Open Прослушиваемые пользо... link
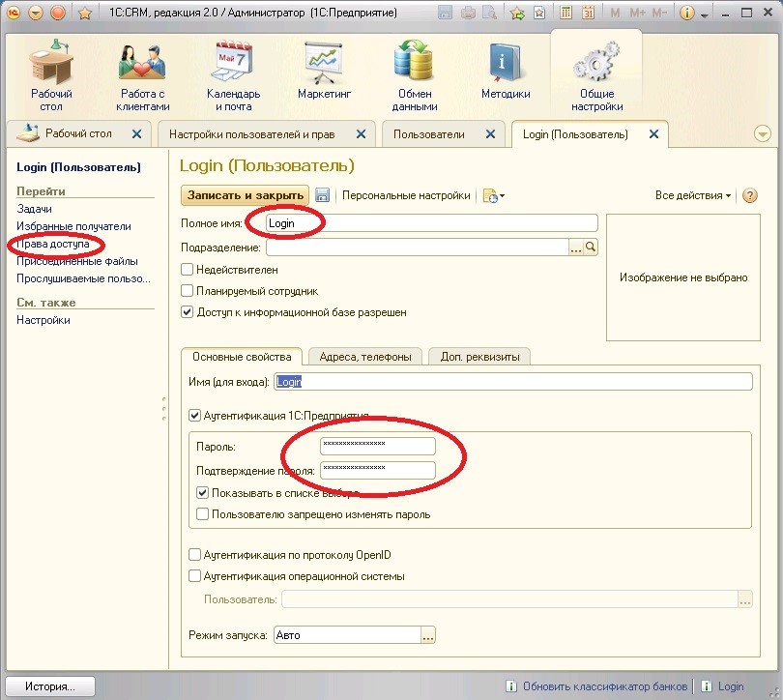This screenshot has width=783, height=700. click(83, 278)
